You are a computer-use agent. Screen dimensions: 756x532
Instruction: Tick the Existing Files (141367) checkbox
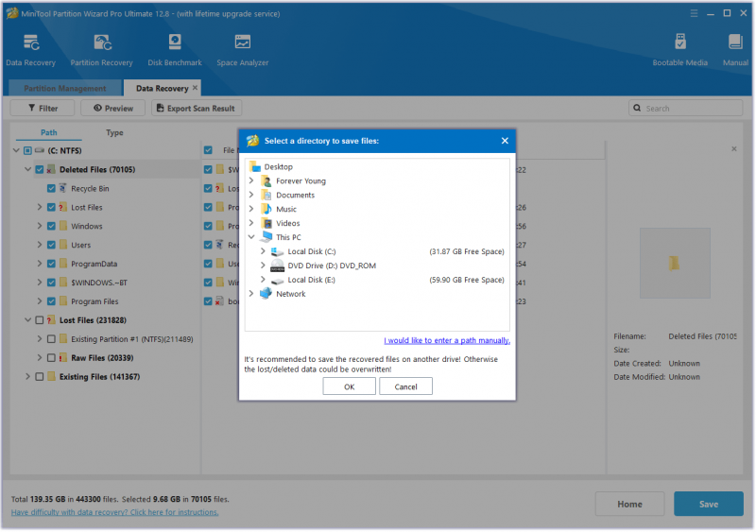pos(40,377)
